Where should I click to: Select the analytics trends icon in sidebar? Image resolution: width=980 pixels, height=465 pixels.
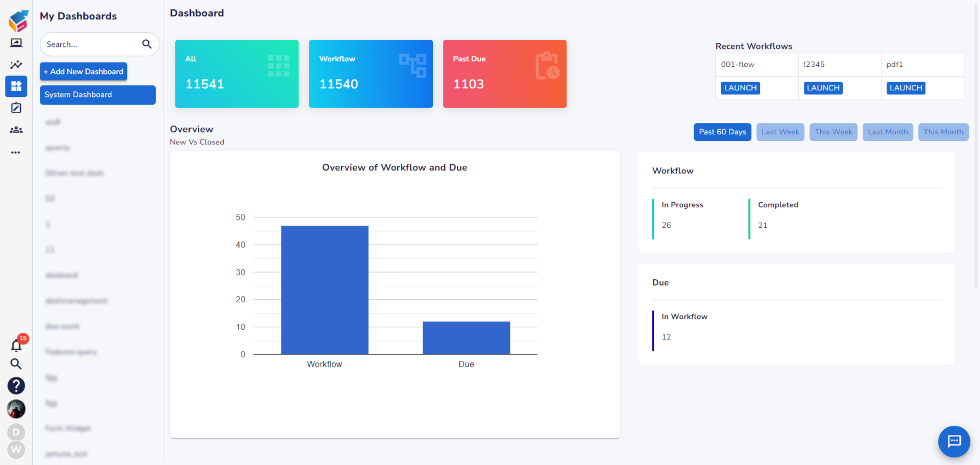pyautogui.click(x=16, y=65)
